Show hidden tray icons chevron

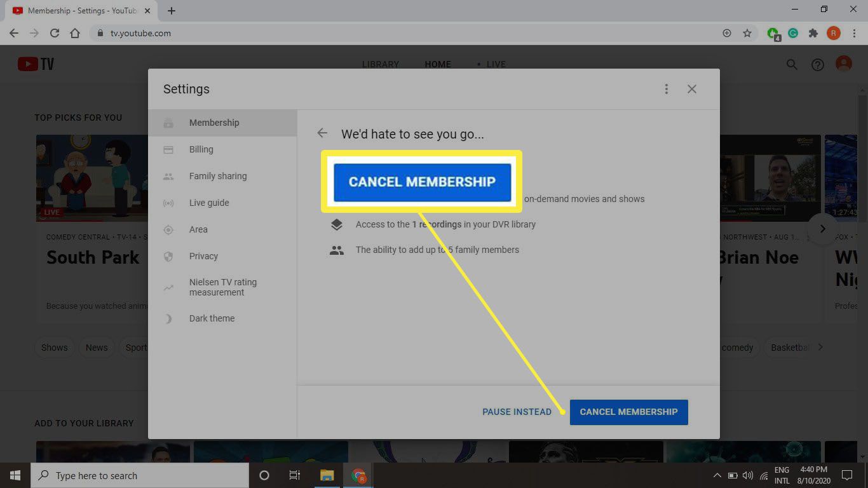717,475
